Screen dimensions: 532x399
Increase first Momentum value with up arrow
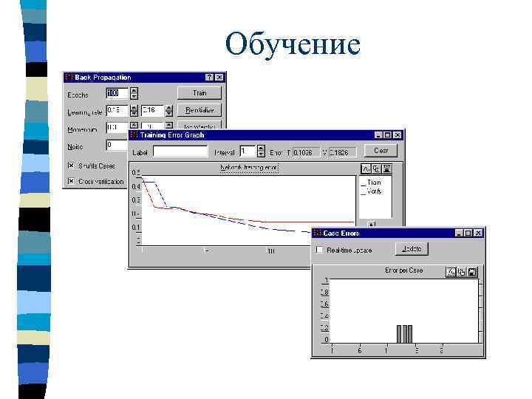[x=134, y=125]
